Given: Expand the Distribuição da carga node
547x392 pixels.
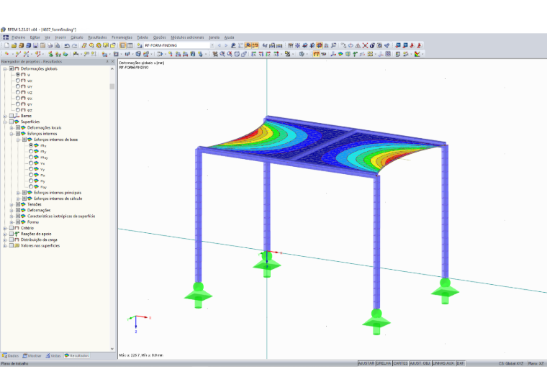Looking at the screenshot, I should (5, 240).
